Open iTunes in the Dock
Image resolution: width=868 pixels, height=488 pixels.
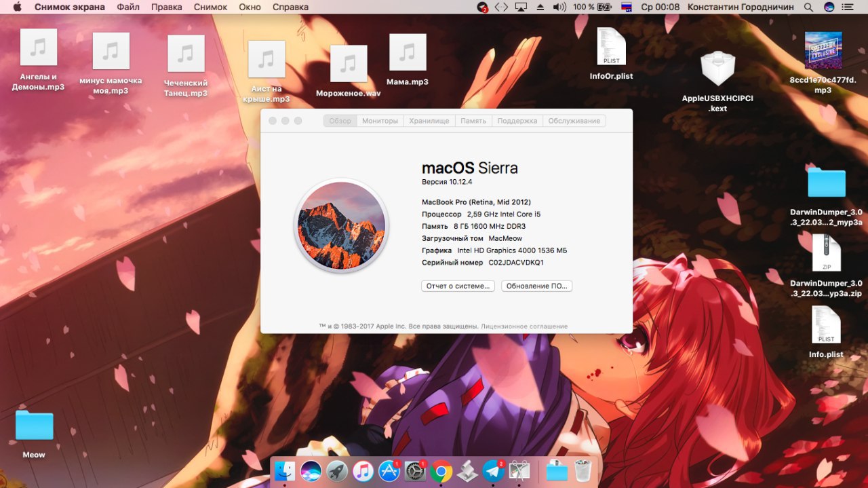(x=363, y=471)
